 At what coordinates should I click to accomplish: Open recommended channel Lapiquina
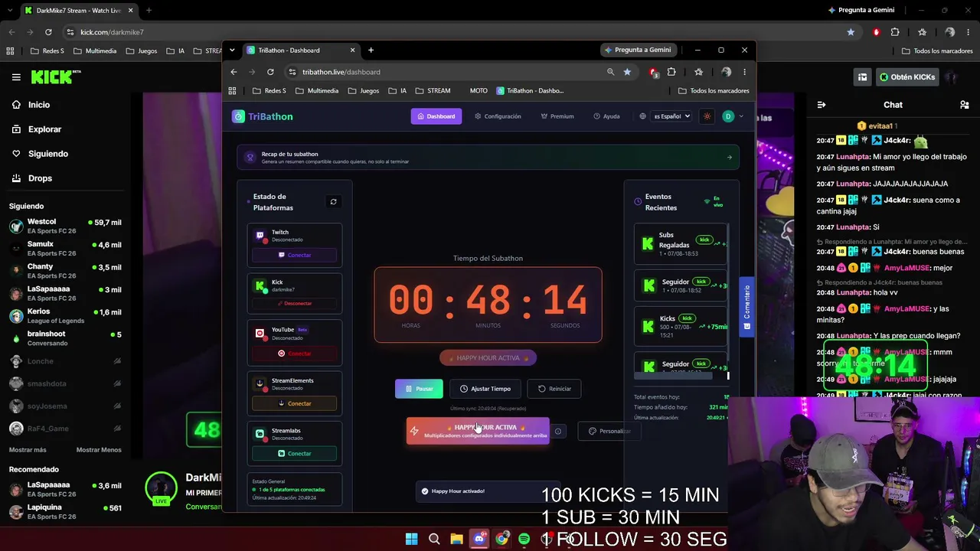(x=66, y=512)
